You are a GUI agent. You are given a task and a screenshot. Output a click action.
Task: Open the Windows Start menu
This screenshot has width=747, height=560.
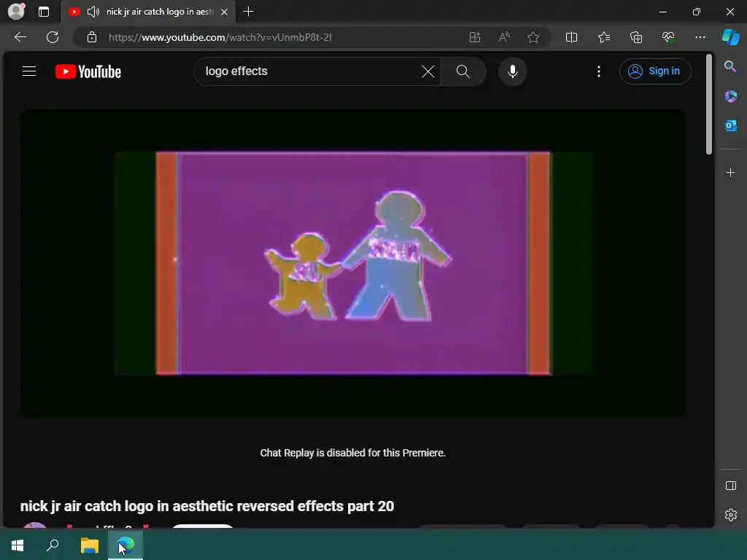[x=18, y=545]
